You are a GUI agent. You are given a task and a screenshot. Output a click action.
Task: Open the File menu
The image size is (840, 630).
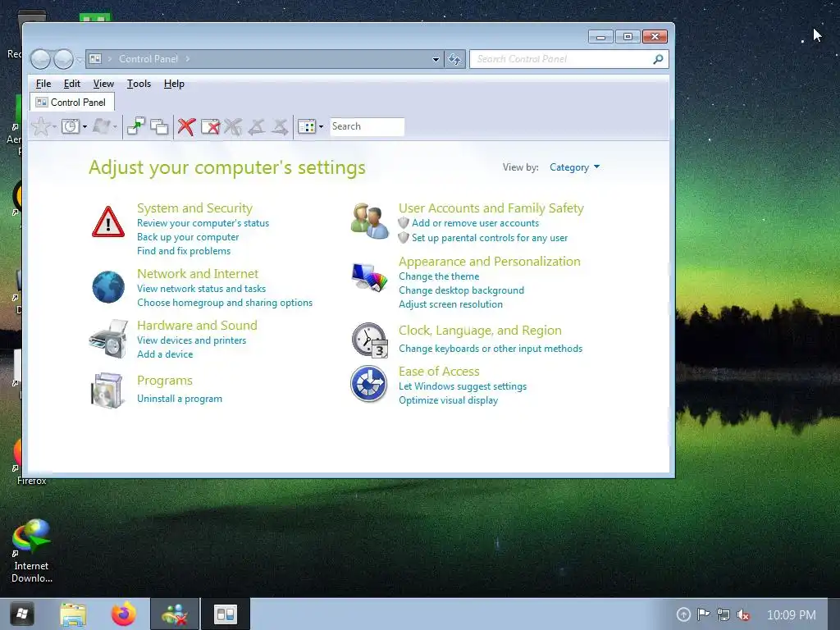(x=43, y=84)
